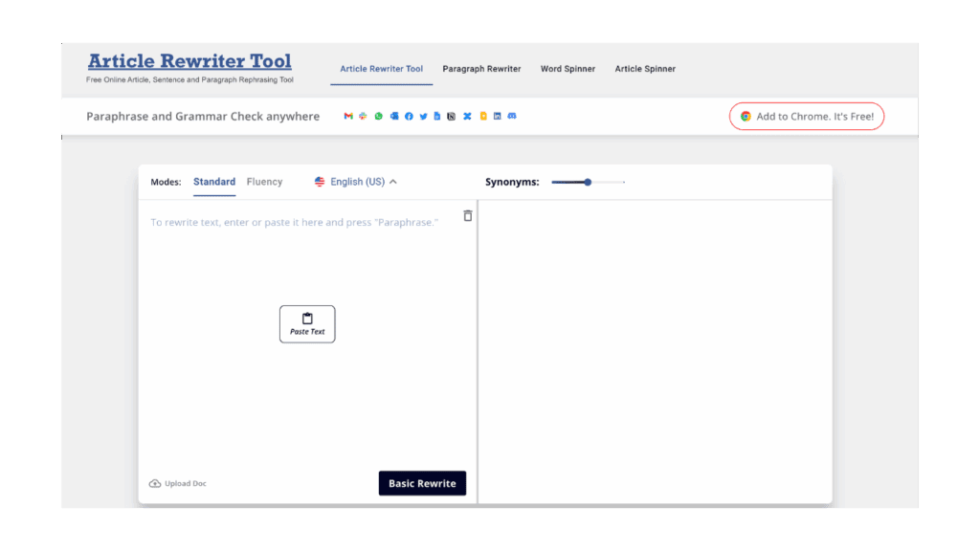The image size is (980, 551).
Task: Click the US flag language icon
Action: click(x=320, y=182)
